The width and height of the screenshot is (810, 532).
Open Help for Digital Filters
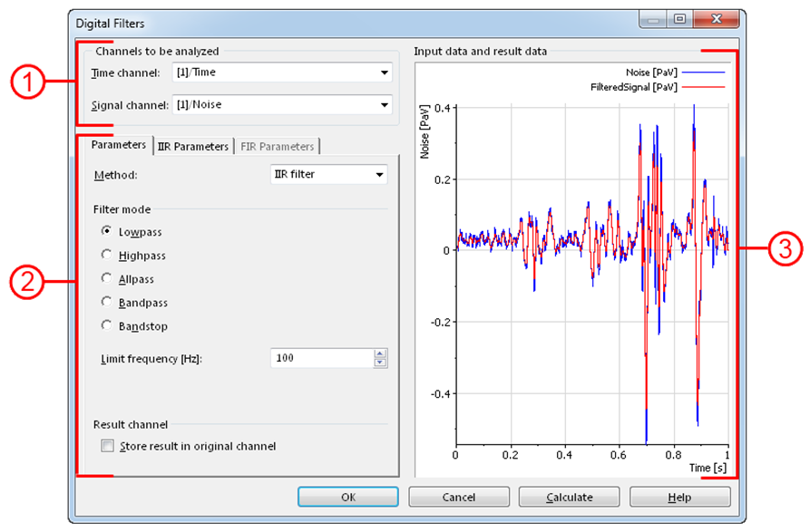pyautogui.click(x=679, y=497)
